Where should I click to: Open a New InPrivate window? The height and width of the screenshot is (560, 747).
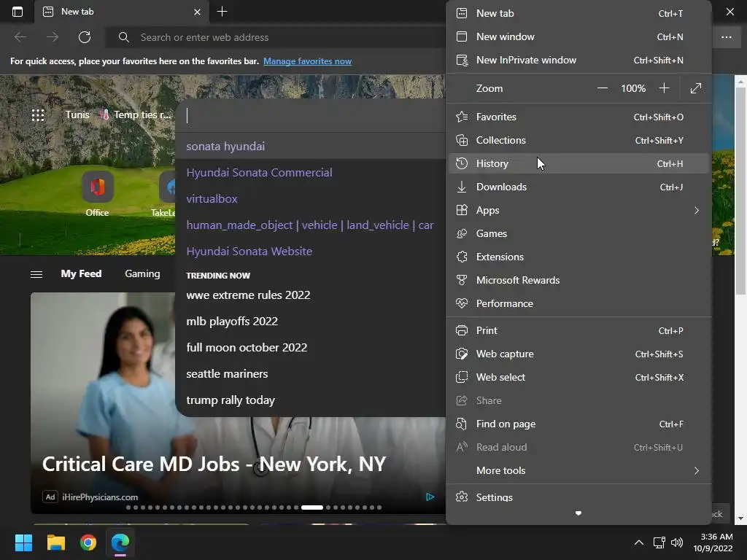pos(578,60)
